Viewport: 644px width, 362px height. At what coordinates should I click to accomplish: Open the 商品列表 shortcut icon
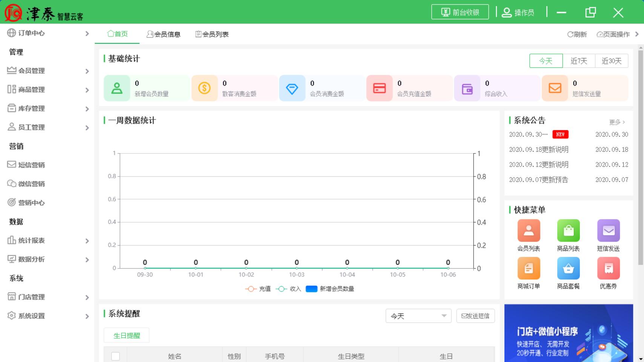coord(568,230)
